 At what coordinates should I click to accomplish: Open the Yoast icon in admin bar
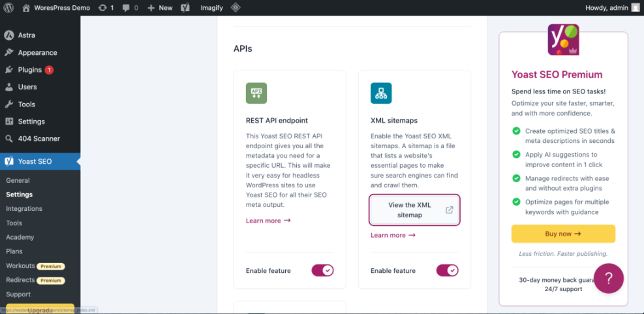tap(185, 8)
